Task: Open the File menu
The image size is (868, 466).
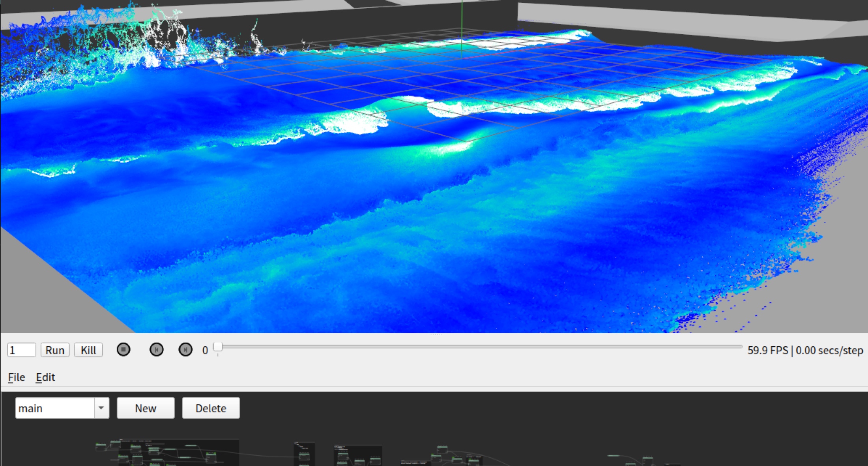Action: (x=17, y=377)
